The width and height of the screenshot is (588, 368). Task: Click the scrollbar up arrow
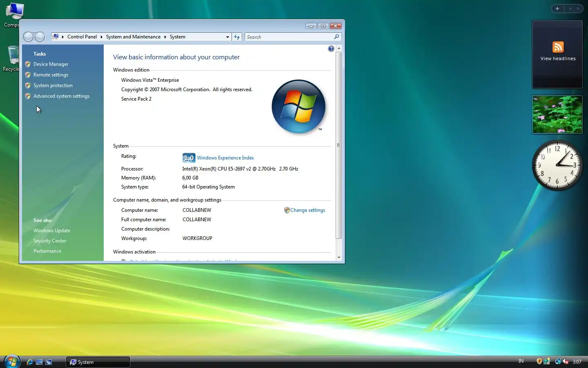coord(339,48)
